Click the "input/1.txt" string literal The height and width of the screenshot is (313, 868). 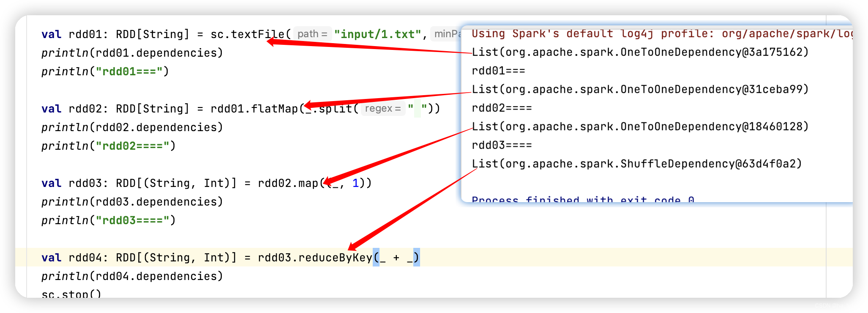pyautogui.click(x=377, y=34)
